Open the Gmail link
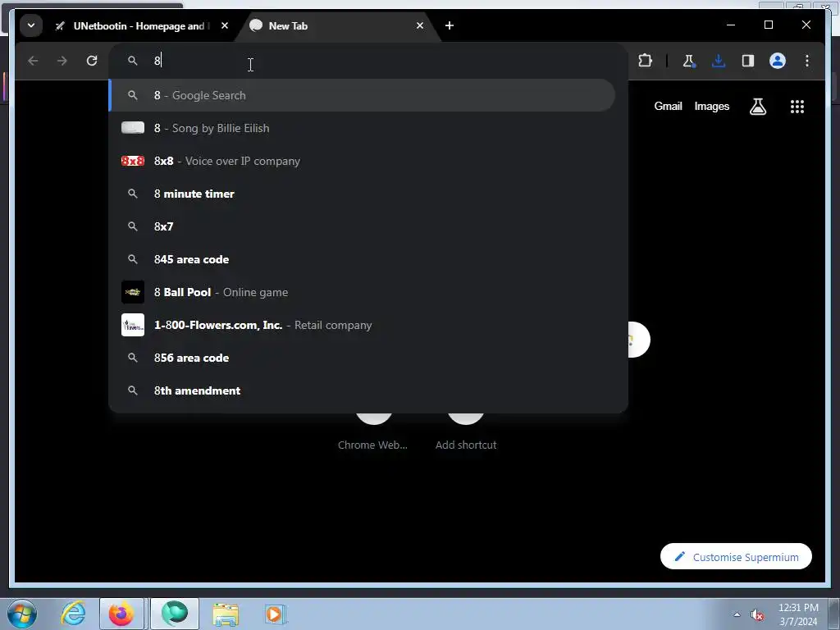The height and width of the screenshot is (630, 840). (x=668, y=106)
